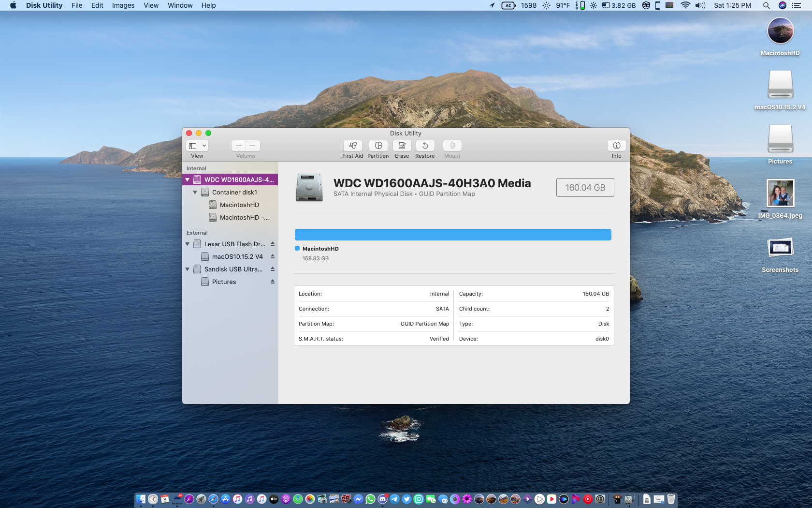Screen dimensions: 812x508
Task: Click the menu bar clock Sat 1:25 PM
Action: point(732,5)
